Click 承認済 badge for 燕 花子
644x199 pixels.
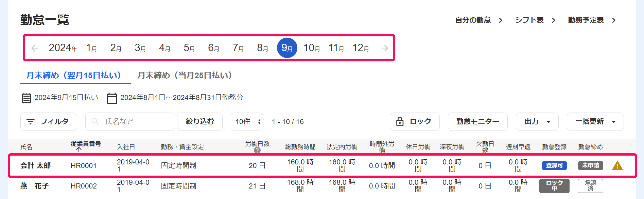click(591, 186)
